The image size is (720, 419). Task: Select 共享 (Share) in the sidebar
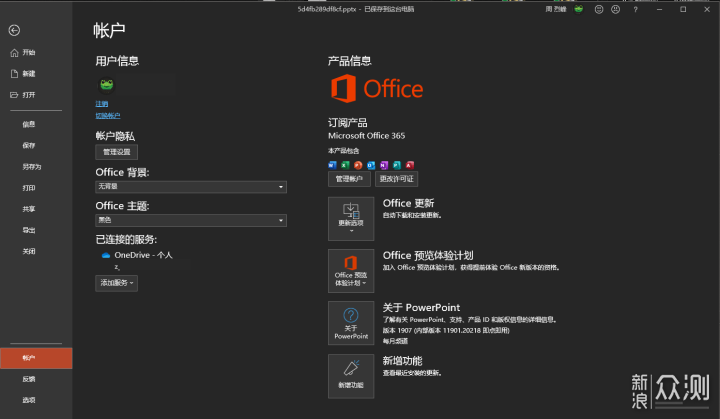pyautogui.click(x=29, y=209)
